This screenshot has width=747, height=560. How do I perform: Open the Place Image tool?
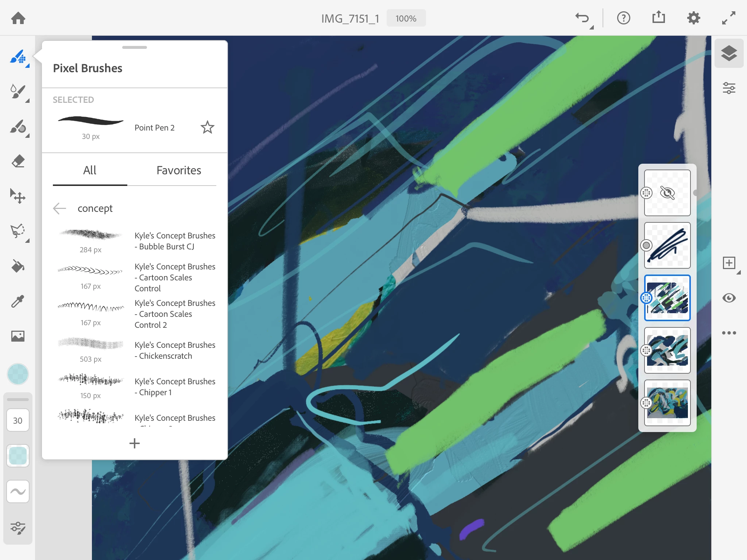coord(18,336)
